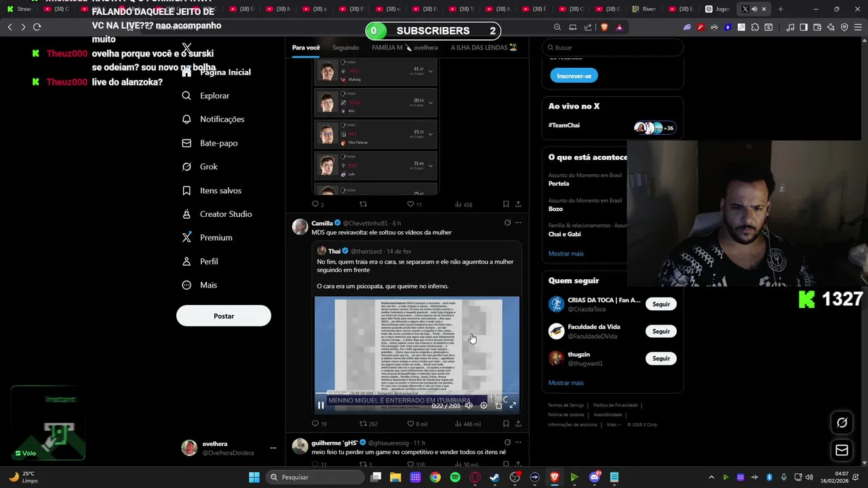Like the post with 11 likes
Viewport: 868px width, 488px height.
414,204
